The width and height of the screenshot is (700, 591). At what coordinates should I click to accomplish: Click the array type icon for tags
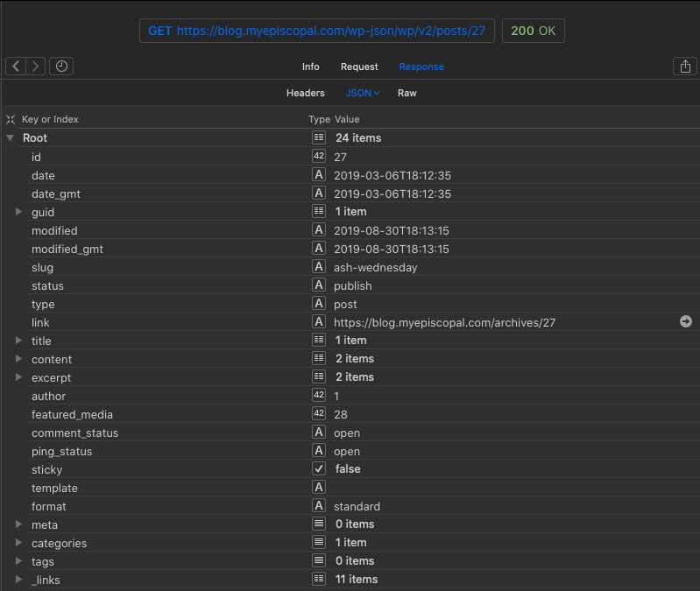click(x=319, y=560)
